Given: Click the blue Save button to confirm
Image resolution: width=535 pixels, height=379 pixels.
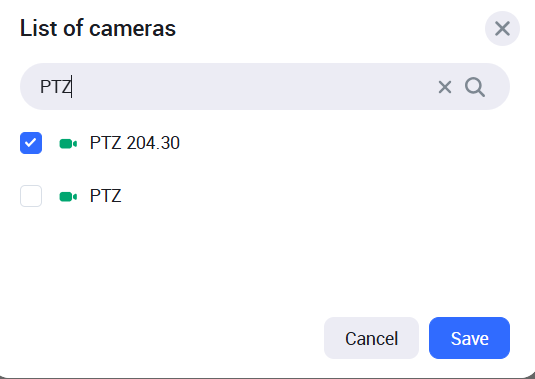Looking at the screenshot, I should tap(469, 338).
